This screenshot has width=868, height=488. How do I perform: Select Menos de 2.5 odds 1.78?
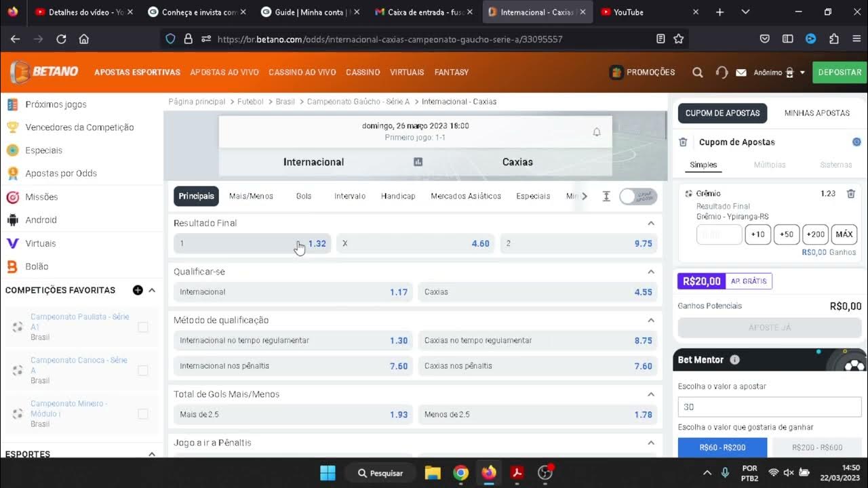point(538,414)
